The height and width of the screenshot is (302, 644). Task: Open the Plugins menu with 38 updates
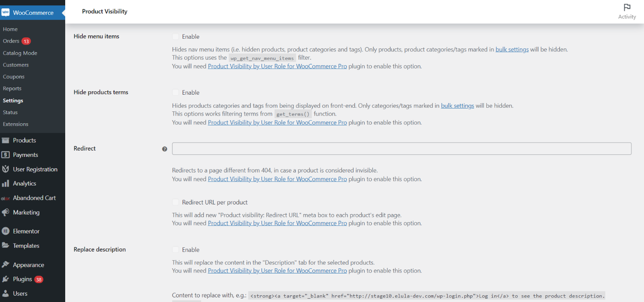click(22, 279)
